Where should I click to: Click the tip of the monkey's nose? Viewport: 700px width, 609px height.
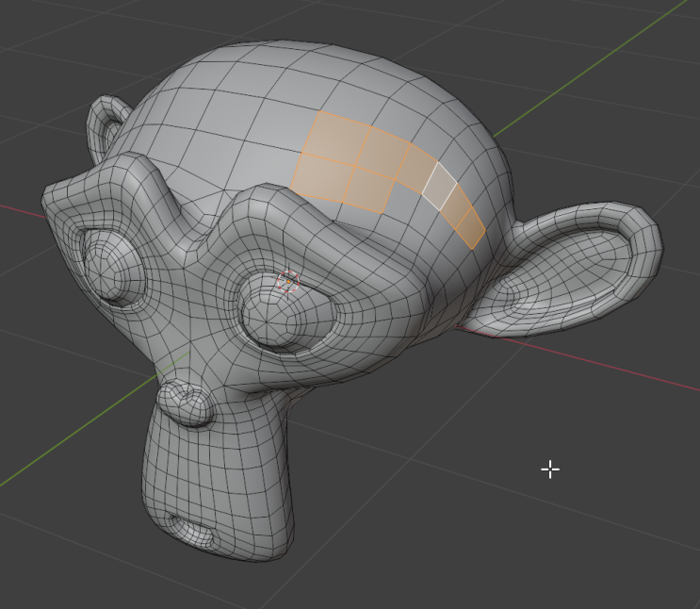[x=186, y=403]
